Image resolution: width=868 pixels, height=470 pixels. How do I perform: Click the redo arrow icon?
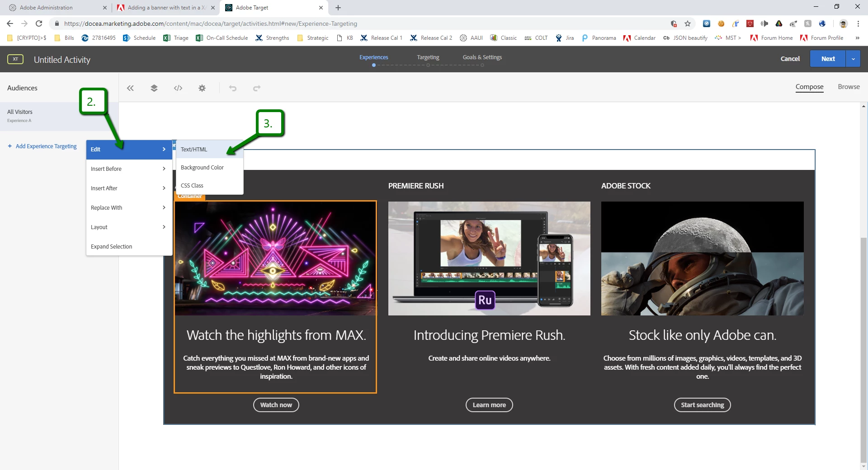[257, 88]
